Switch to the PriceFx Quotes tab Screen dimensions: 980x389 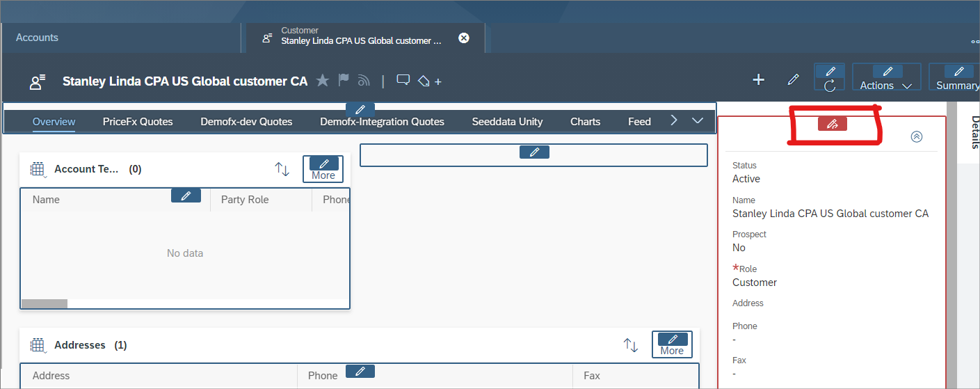click(x=138, y=121)
